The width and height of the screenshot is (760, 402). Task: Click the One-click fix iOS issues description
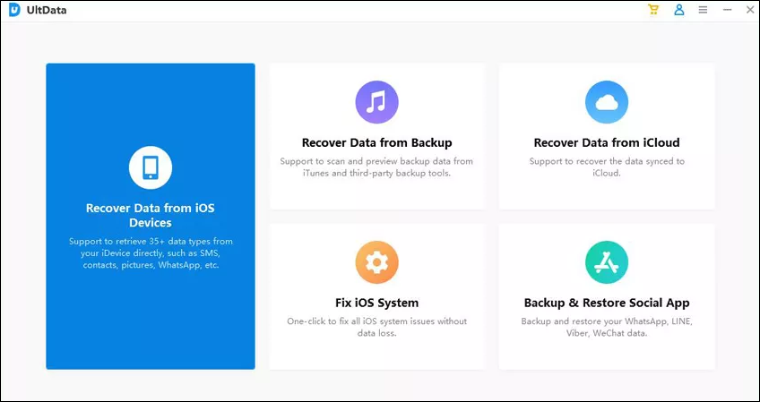tap(377, 327)
